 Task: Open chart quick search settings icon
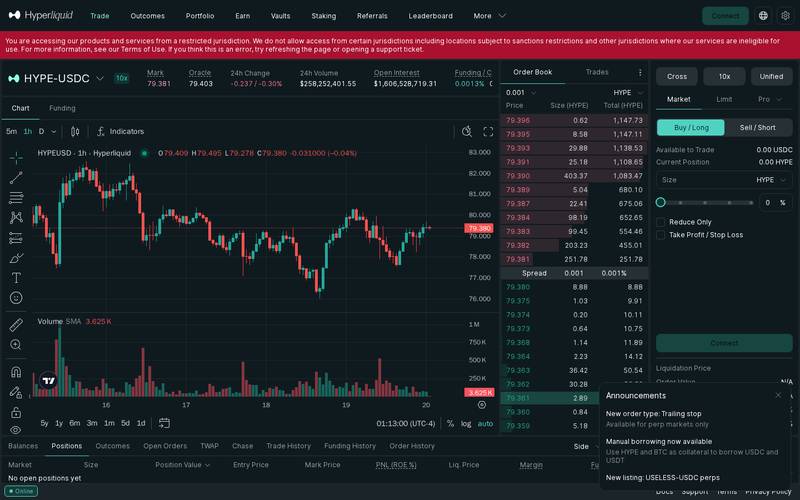466,132
